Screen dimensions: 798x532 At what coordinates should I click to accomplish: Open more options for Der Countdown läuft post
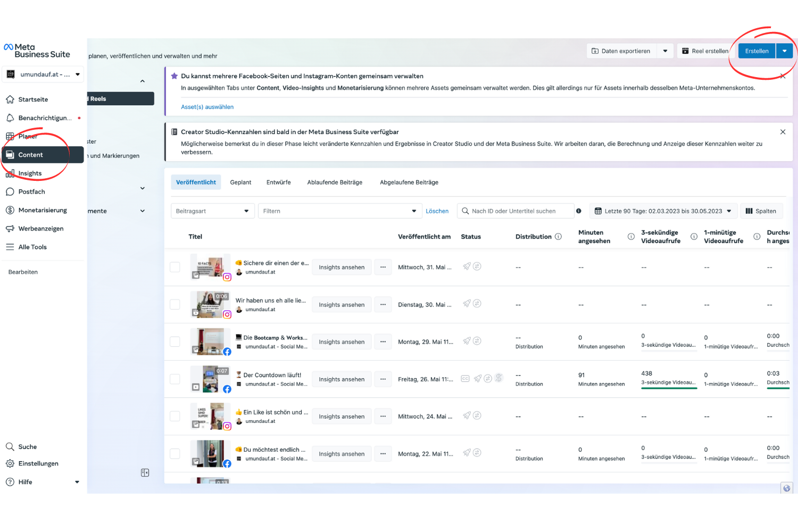click(383, 379)
